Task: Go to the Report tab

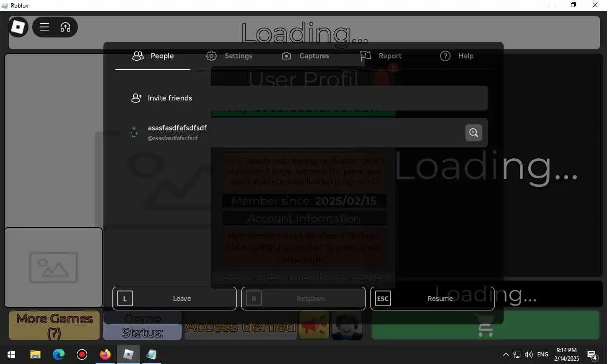Action: 381,56
